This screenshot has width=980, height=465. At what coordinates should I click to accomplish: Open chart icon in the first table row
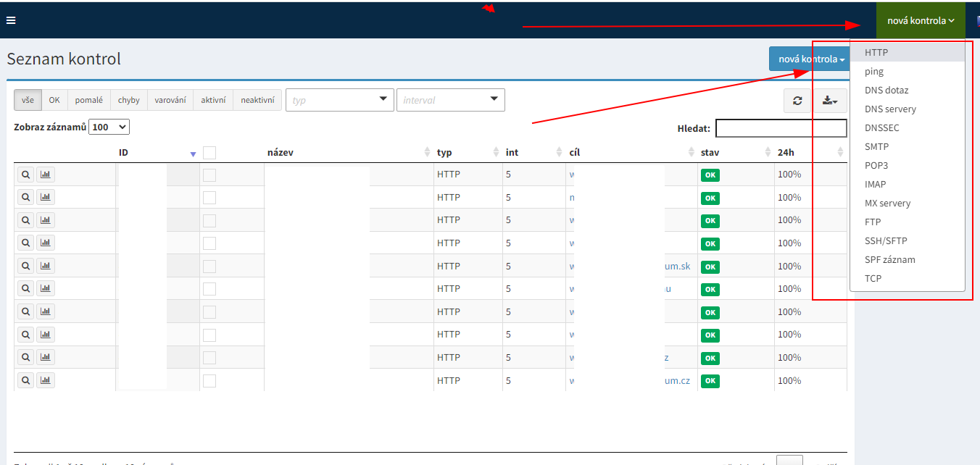(x=46, y=175)
